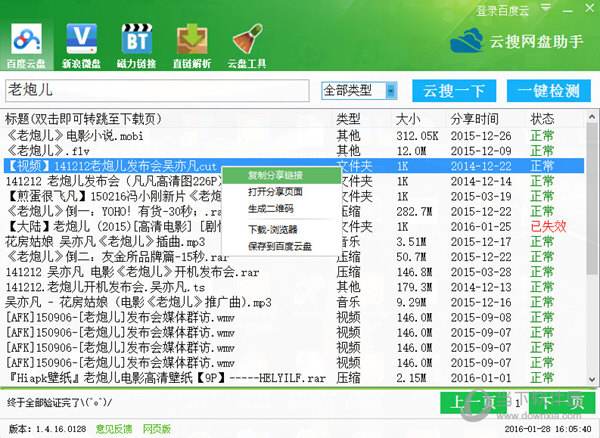Open the BT 磁力链接 icon
The image size is (600, 438).
[x=137, y=46]
